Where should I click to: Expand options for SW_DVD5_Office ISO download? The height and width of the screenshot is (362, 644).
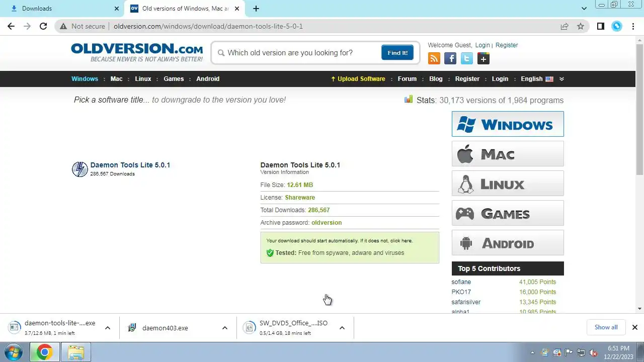click(x=342, y=328)
